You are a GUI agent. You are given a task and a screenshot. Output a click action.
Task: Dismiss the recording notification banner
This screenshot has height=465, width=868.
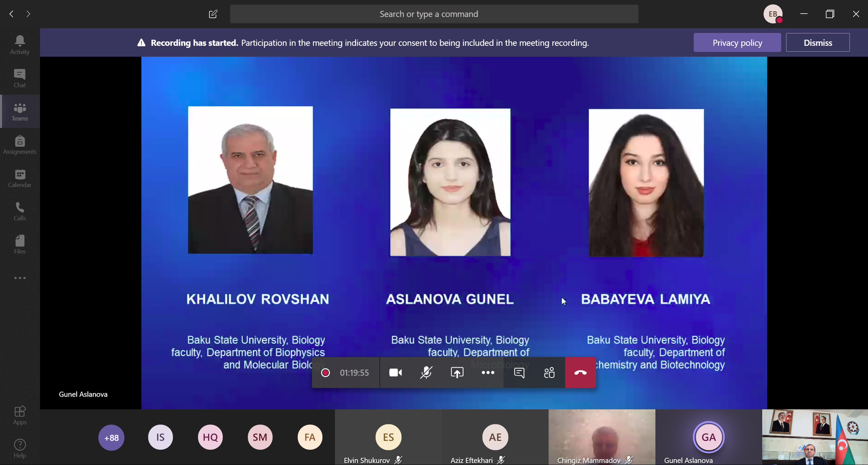point(817,43)
